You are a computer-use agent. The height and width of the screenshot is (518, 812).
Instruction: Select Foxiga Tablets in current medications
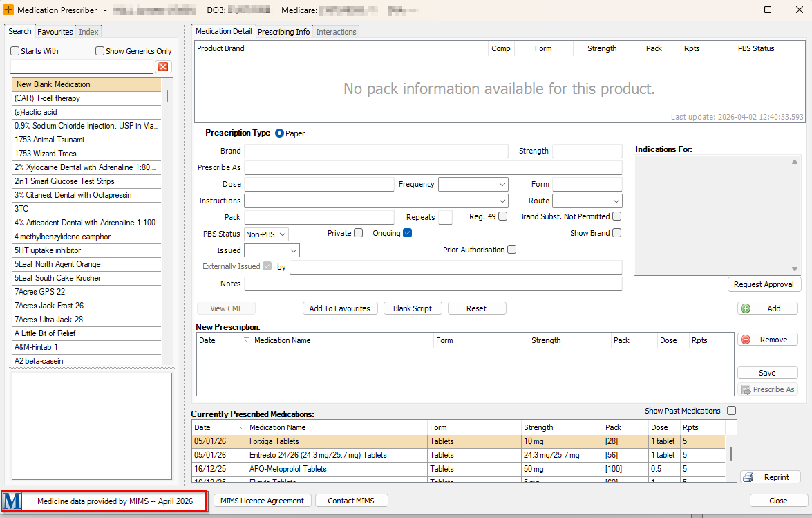[x=276, y=441]
